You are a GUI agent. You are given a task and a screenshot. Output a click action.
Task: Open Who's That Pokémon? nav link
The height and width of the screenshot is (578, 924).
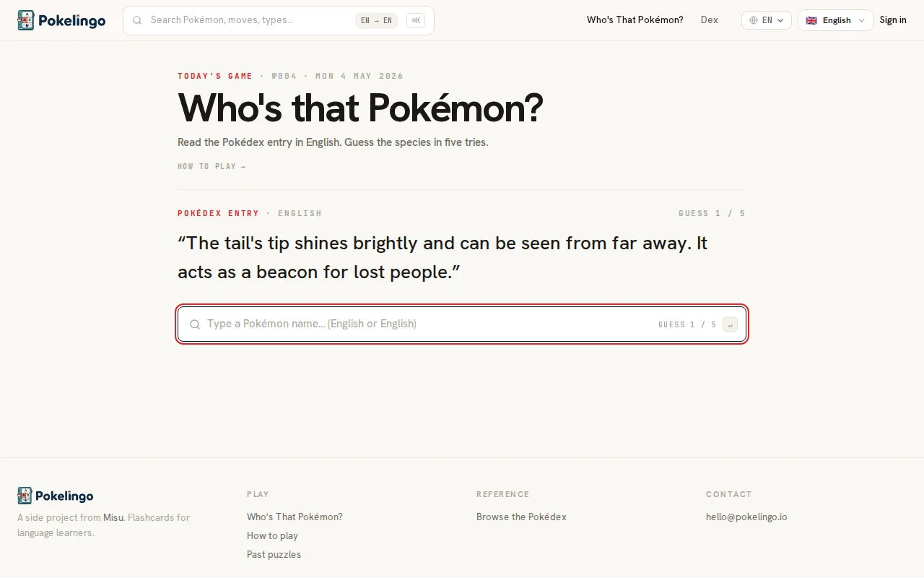[x=635, y=20]
